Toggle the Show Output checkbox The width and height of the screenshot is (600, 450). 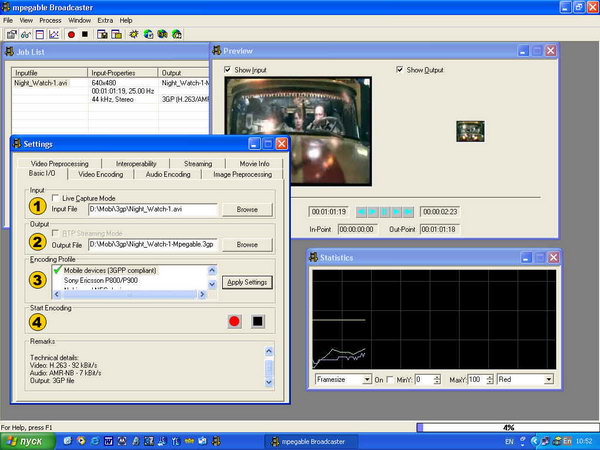click(399, 70)
